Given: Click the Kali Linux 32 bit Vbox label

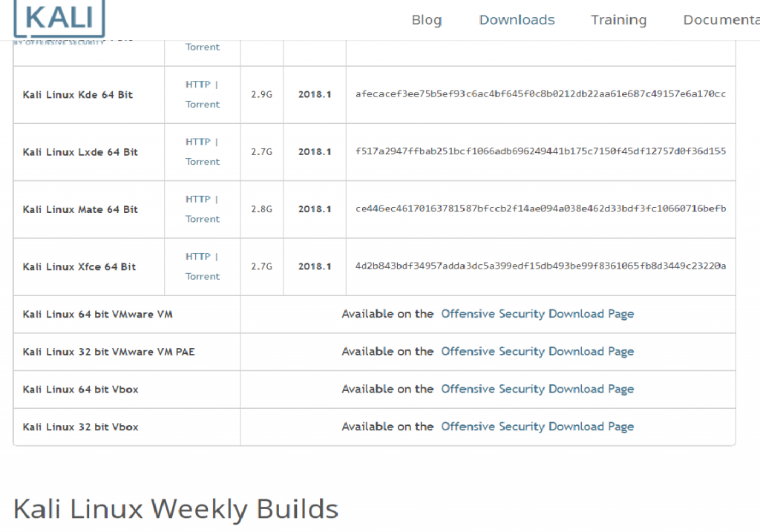Looking at the screenshot, I should click(x=80, y=427).
